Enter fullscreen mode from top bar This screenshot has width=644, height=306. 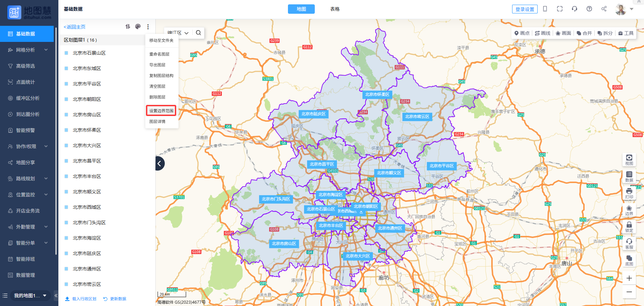[560, 9]
